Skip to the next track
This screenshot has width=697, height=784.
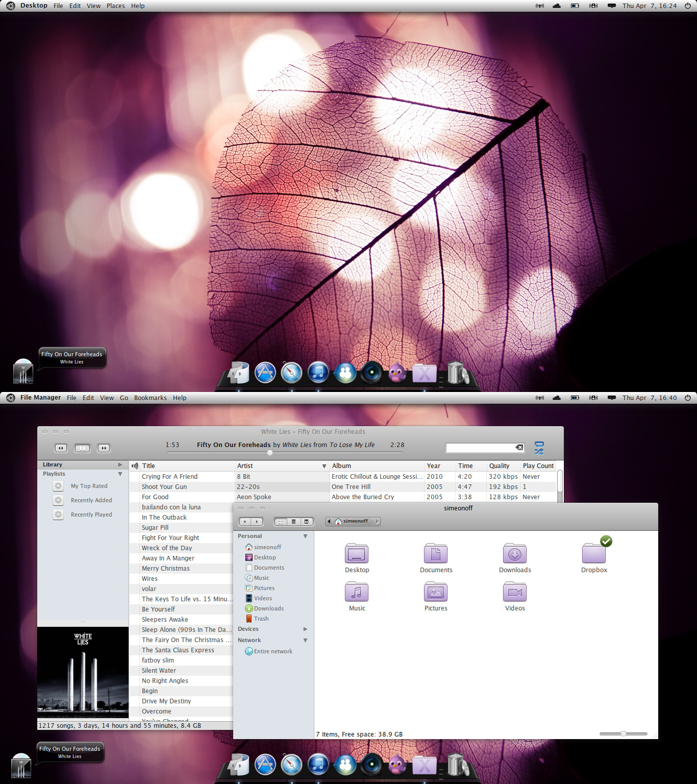pyautogui.click(x=104, y=448)
